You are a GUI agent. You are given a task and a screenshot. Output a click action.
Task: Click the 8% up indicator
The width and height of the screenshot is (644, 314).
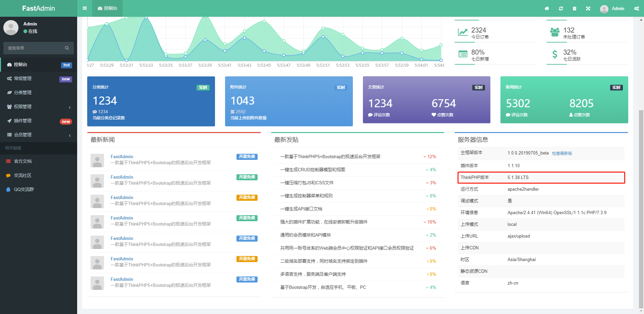pos(431,196)
